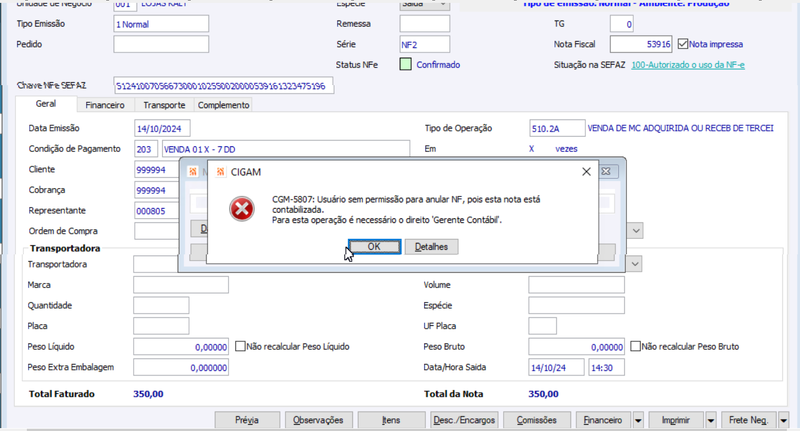Click the Prévia button
This screenshot has width=800, height=431.
[247, 420]
